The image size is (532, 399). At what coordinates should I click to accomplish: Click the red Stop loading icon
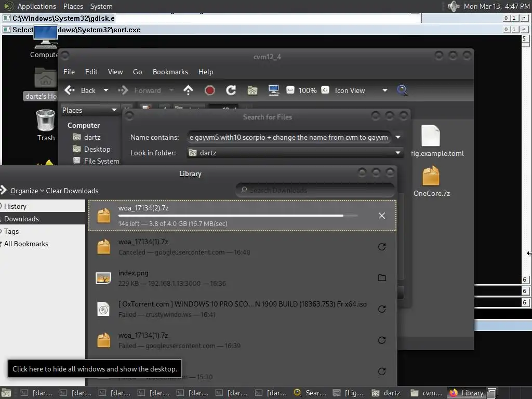(210, 90)
